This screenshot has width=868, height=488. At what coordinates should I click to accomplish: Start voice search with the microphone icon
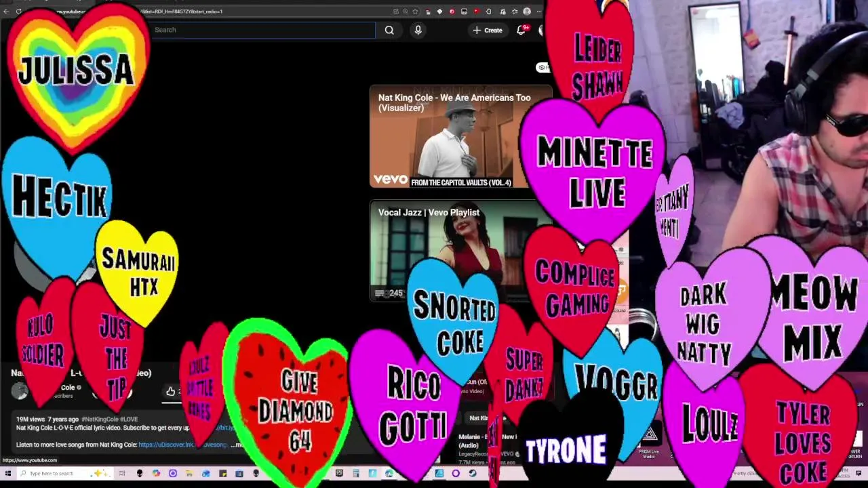click(x=418, y=30)
